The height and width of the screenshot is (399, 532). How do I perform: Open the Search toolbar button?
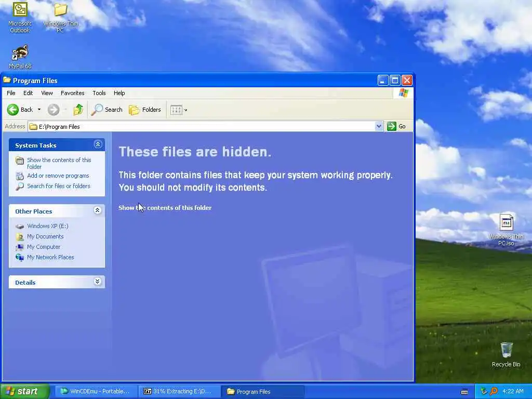click(x=107, y=110)
